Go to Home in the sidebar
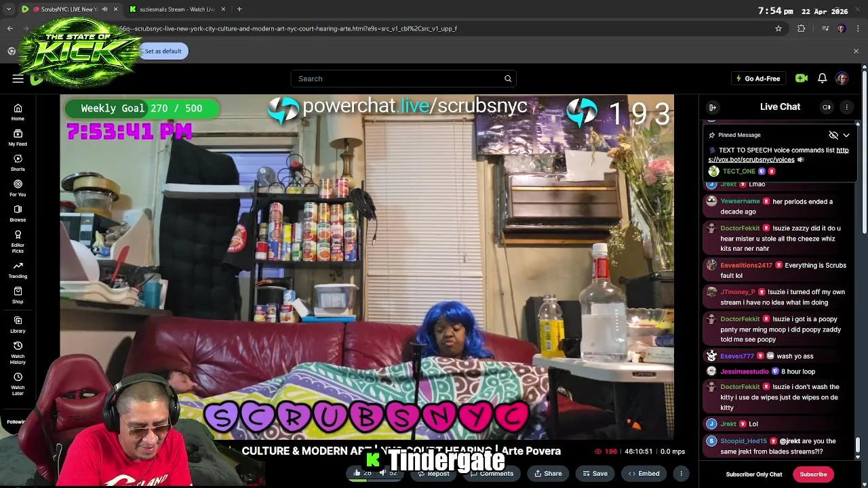The image size is (868, 488). coord(18,112)
